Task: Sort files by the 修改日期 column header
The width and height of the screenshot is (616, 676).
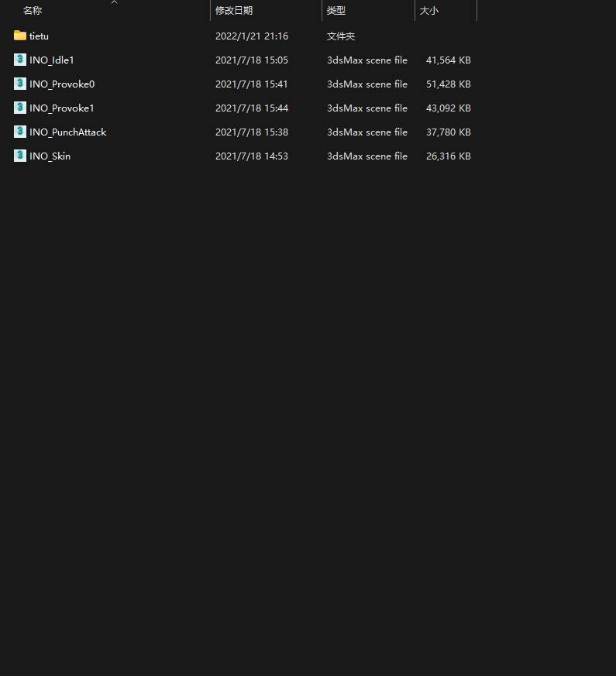Action: 234,11
